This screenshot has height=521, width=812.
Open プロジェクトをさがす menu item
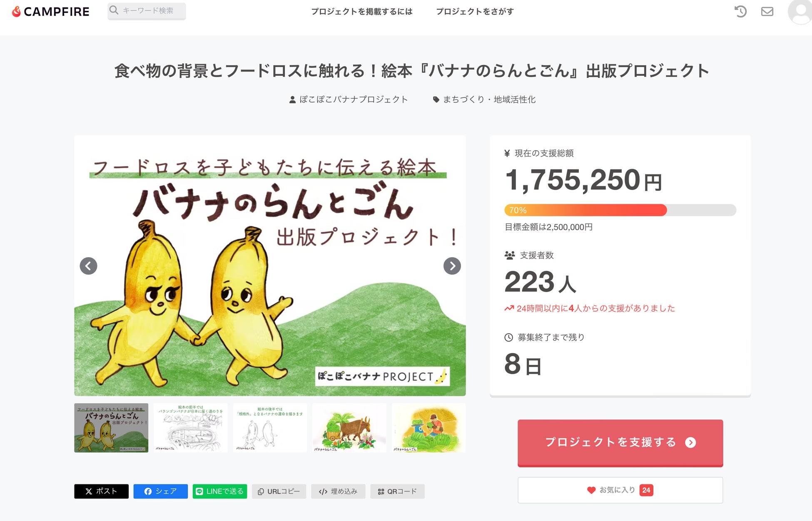tap(475, 12)
